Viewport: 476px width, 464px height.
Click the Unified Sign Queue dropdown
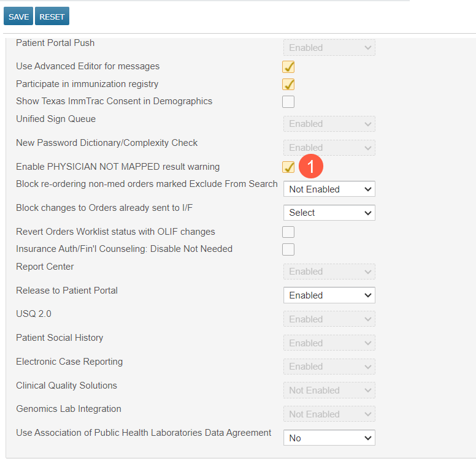click(x=329, y=124)
